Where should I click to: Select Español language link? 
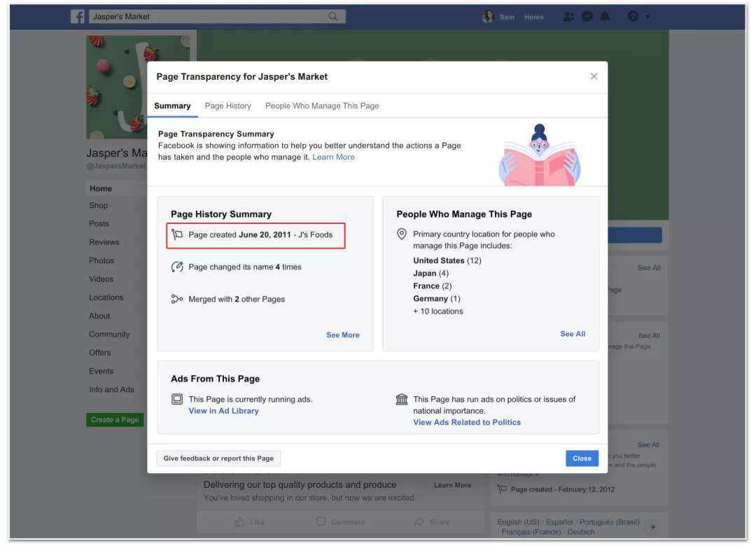coord(559,522)
